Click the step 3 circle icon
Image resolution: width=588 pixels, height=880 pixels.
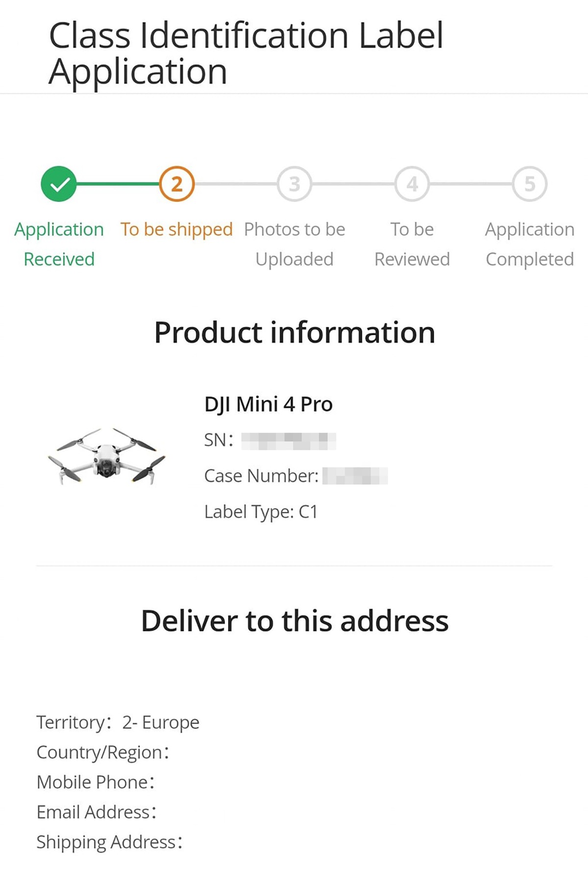pos(294,184)
